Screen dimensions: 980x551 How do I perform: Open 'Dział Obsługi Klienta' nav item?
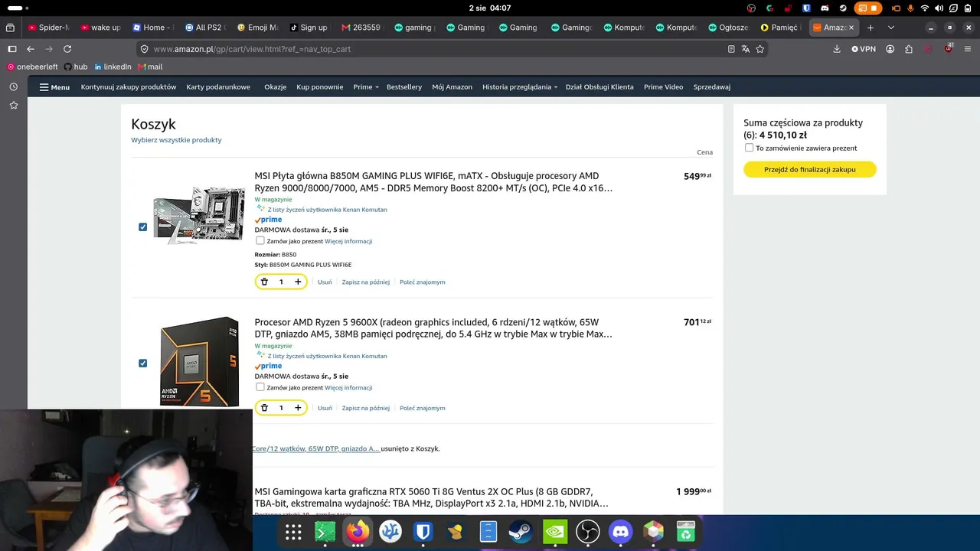pyautogui.click(x=599, y=87)
